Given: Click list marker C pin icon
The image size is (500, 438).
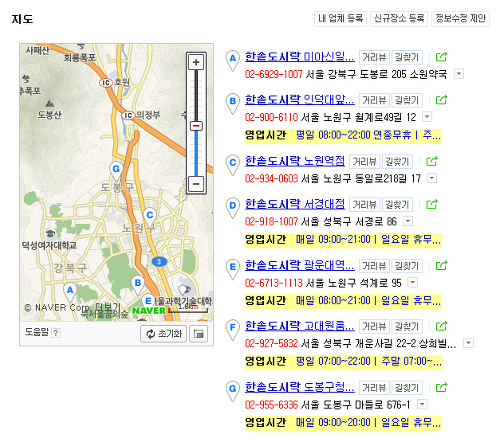Looking at the screenshot, I should tap(233, 165).
